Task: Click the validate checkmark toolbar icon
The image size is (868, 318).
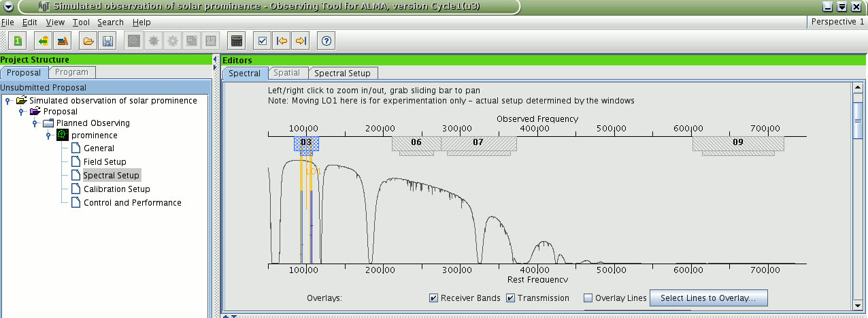Action: (x=263, y=41)
